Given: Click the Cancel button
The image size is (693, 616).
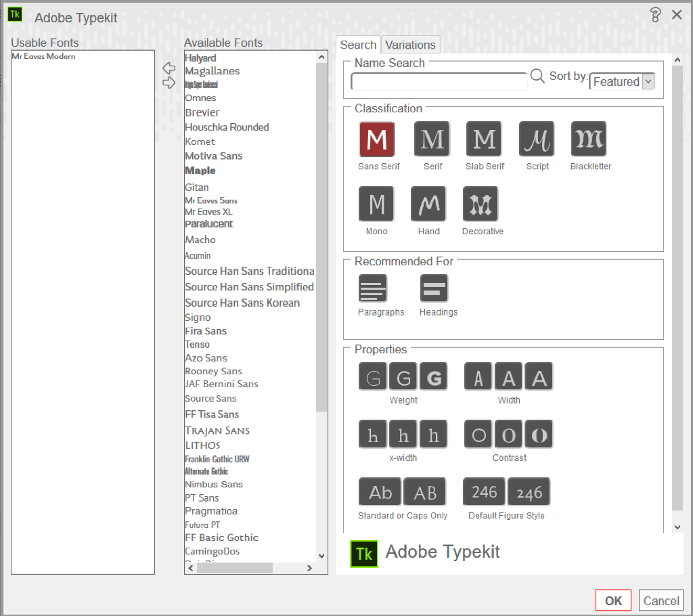Looking at the screenshot, I should pos(661,600).
